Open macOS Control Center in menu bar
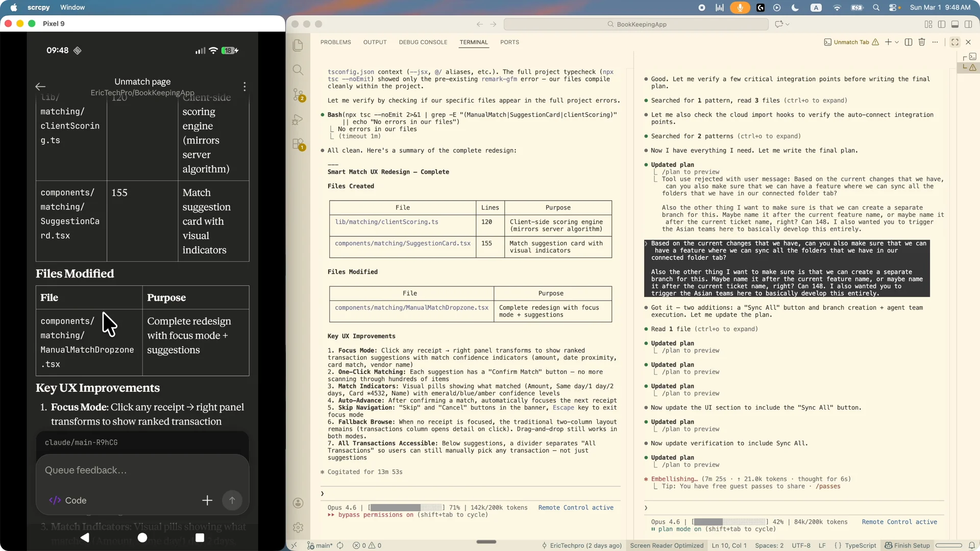 coord(894,8)
